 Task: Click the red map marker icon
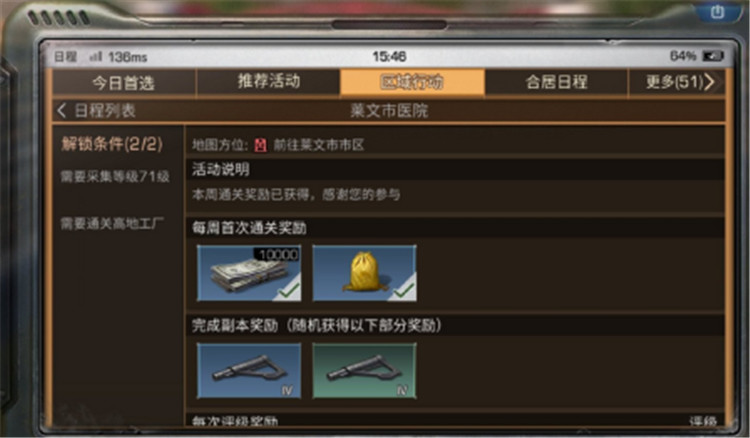(x=260, y=145)
